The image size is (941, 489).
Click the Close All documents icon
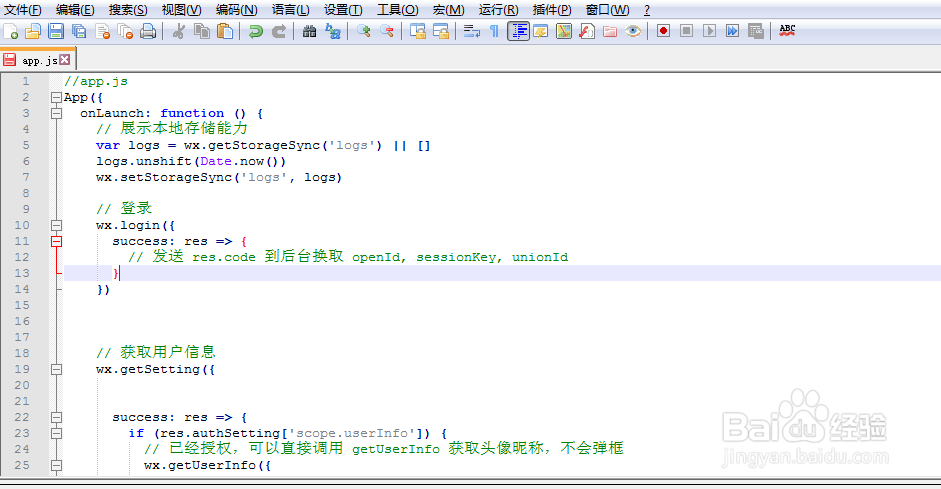[x=125, y=31]
